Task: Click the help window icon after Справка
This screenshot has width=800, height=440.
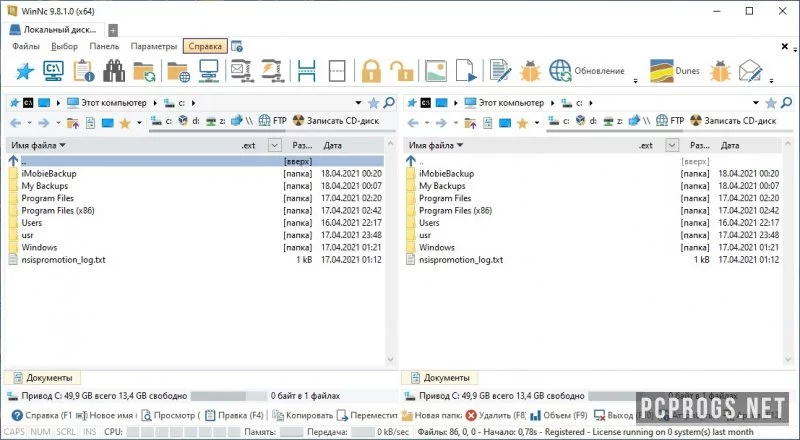Action: pos(237,46)
